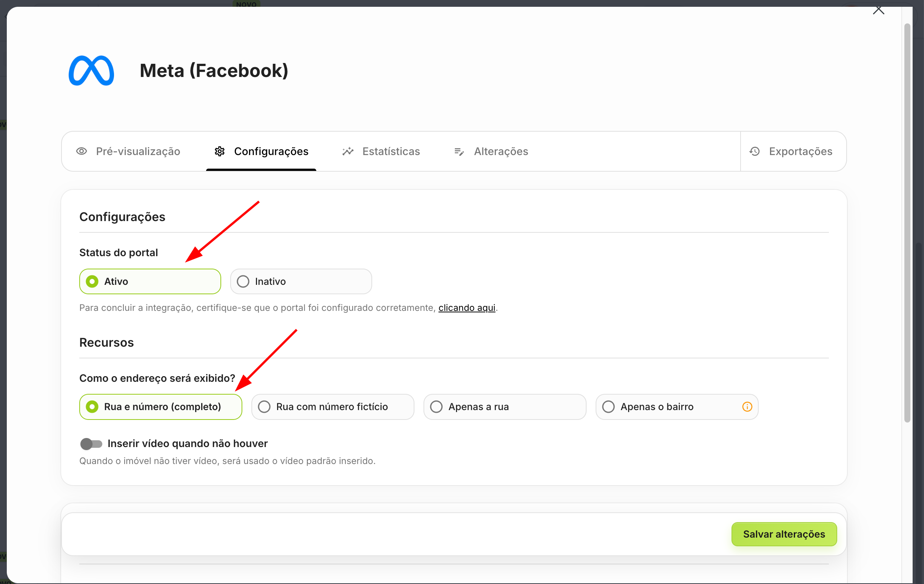Choose Rua com número fictício option

pyautogui.click(x=333, y=406)
